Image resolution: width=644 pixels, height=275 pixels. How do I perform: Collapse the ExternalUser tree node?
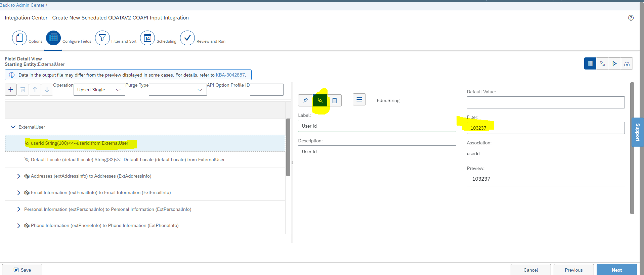(x=13, y=127)
